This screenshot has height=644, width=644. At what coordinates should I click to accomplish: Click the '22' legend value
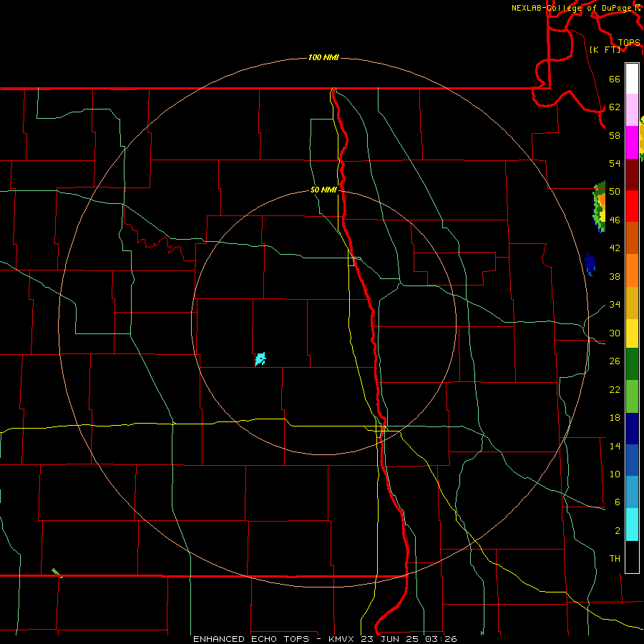[x=615, y=389]
